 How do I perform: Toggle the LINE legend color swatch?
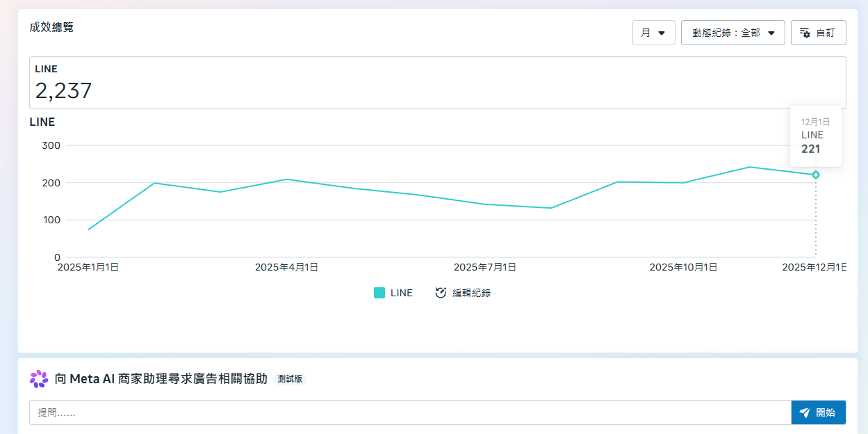tap(379, 293)
